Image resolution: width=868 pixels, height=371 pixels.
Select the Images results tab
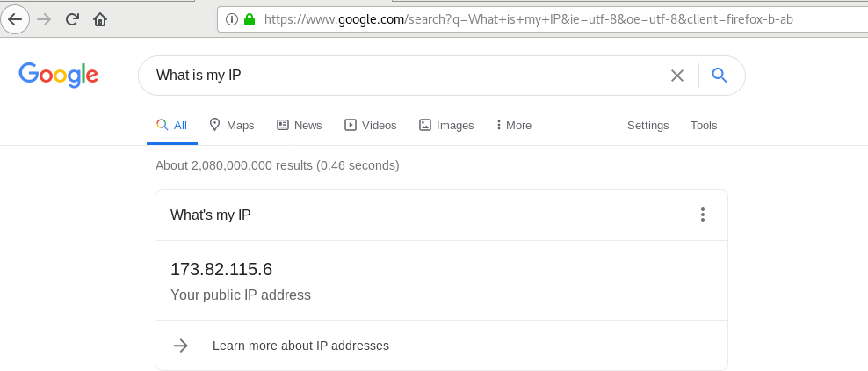446,126
